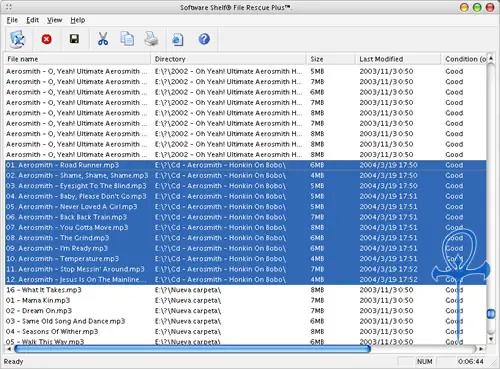Click the vertical scrollbar thumb
This screenshot has height=369, width=500.
(491, 314)
